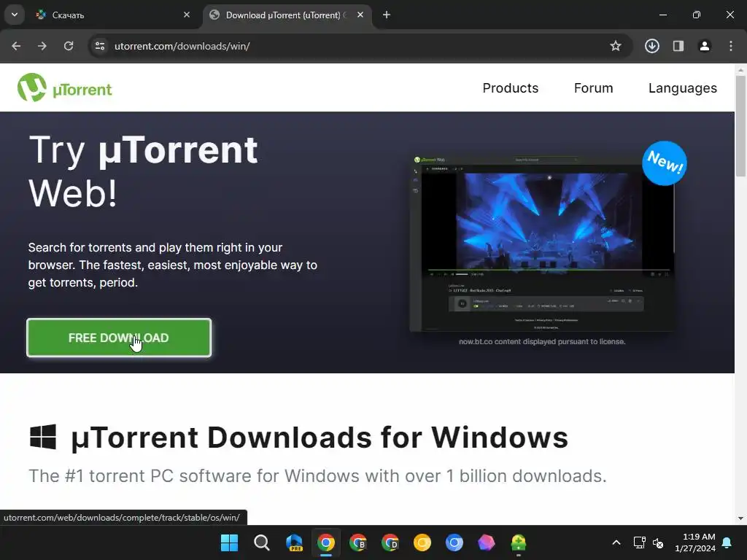Open Chrome Beta taskbar icon

point(358,542)
